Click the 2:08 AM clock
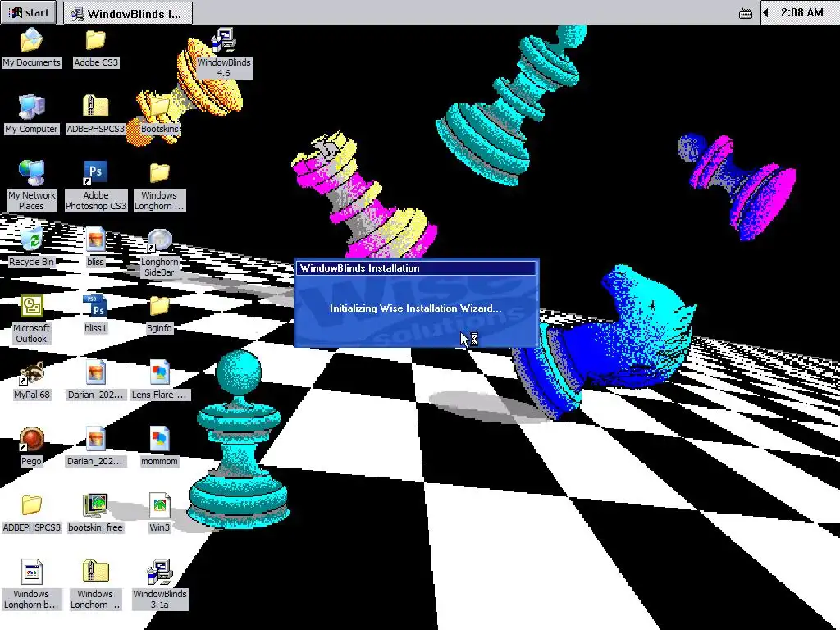Viewport: 840px width, 630px height. point(802,12)
